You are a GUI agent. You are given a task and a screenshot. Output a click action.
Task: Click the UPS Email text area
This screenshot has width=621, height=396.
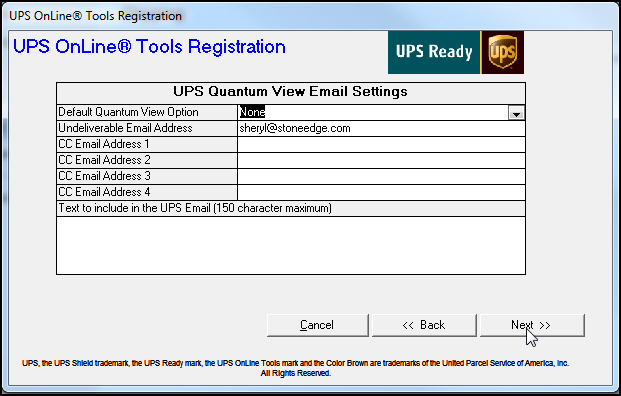coord(291,245)
